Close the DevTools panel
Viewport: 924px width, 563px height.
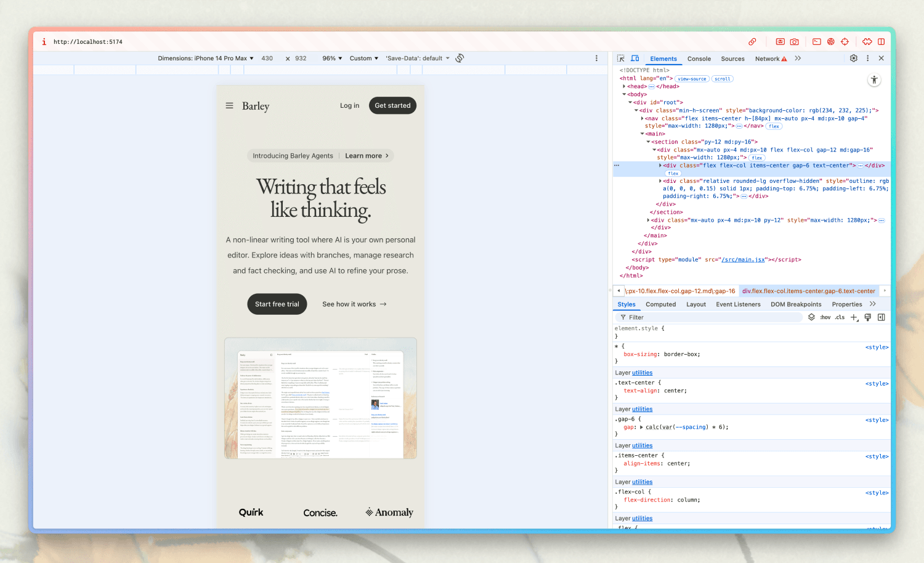tap(881, 59)
